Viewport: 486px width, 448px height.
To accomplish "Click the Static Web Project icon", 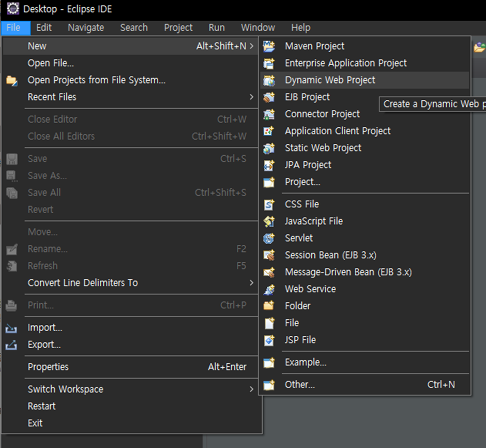I will (269, 148).
